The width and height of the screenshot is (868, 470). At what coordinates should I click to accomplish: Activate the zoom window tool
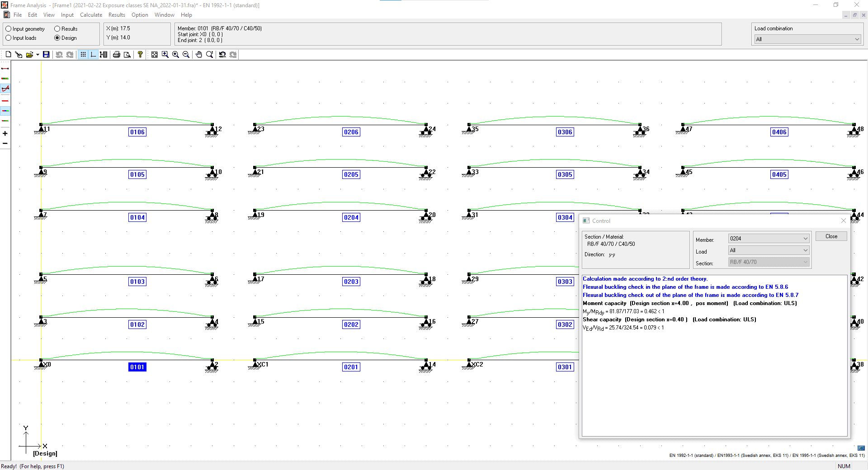pyautogui.click(x=165, y=54)
